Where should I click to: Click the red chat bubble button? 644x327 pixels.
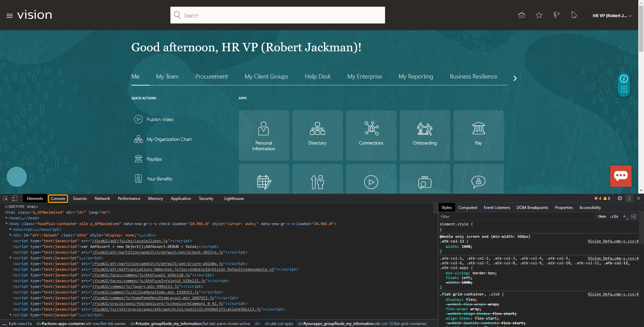[621, 176]
